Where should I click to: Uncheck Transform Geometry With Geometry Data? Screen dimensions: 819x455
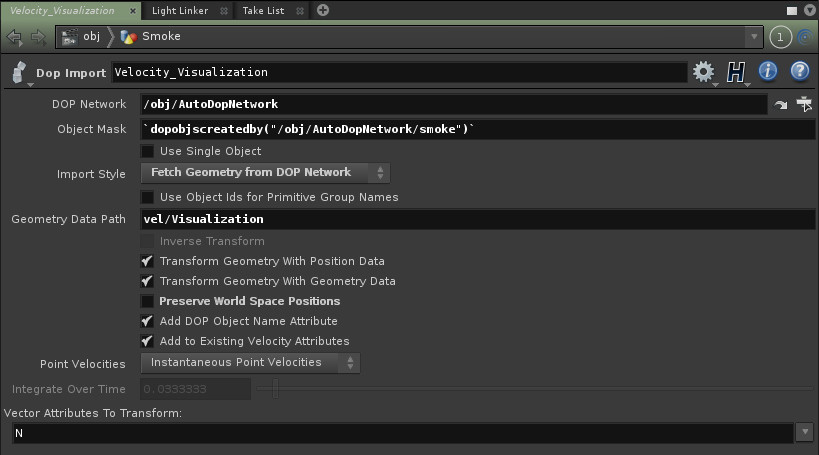148,281
